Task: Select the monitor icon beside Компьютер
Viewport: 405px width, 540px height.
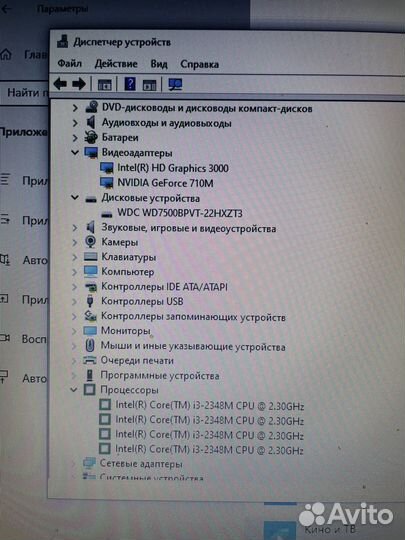Action: 91,272
